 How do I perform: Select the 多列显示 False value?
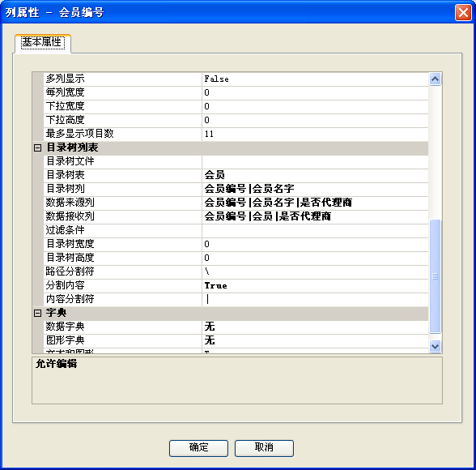pyautogui.click(x=315, y=79)
